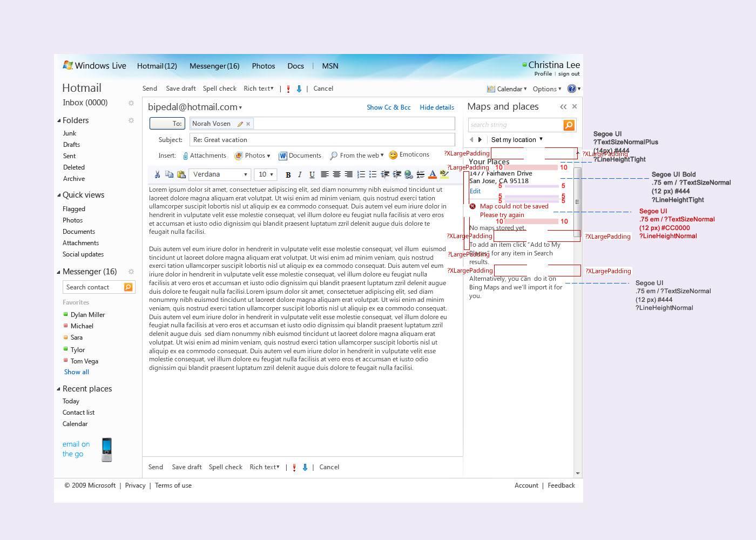Click the forward arrow in Maps and places
This screenshot has width=756, height=540.
click(480, 139)
